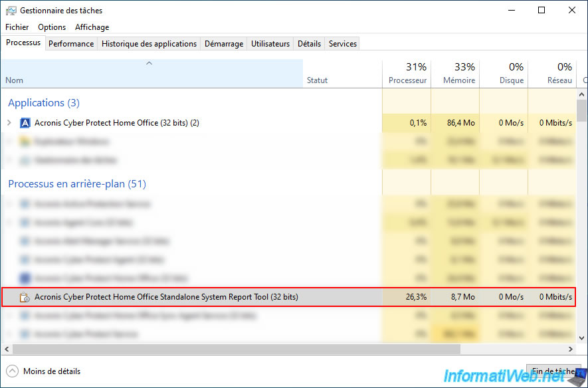Open the Options menu
The image size is (588, 388).
(52, 27)
